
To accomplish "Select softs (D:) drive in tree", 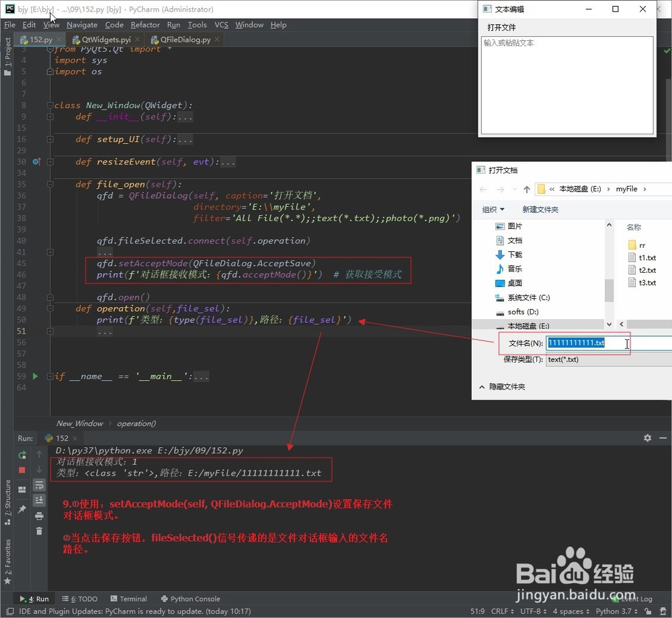I will point(517,312).
